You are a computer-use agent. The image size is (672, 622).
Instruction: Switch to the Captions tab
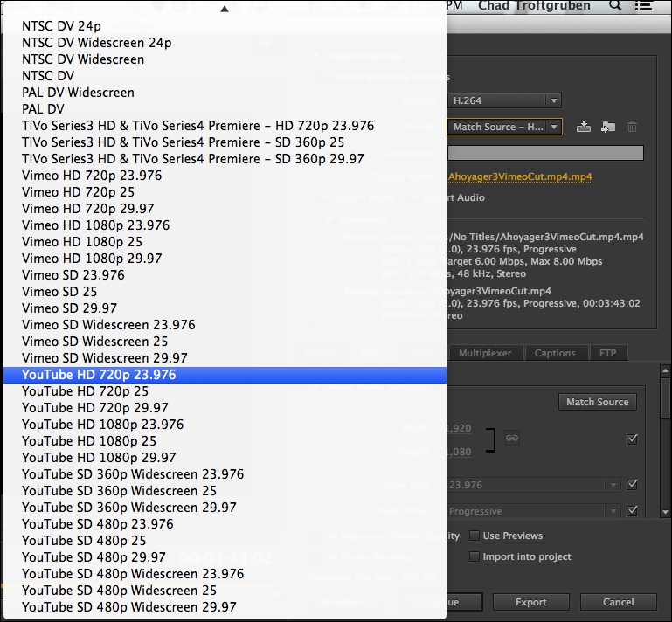555,353
